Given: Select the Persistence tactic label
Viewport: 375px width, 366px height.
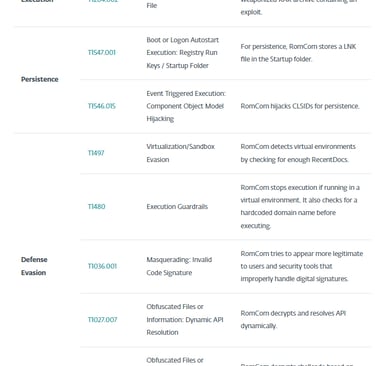Looking at the screenshot, I should [x=40, y=79].
